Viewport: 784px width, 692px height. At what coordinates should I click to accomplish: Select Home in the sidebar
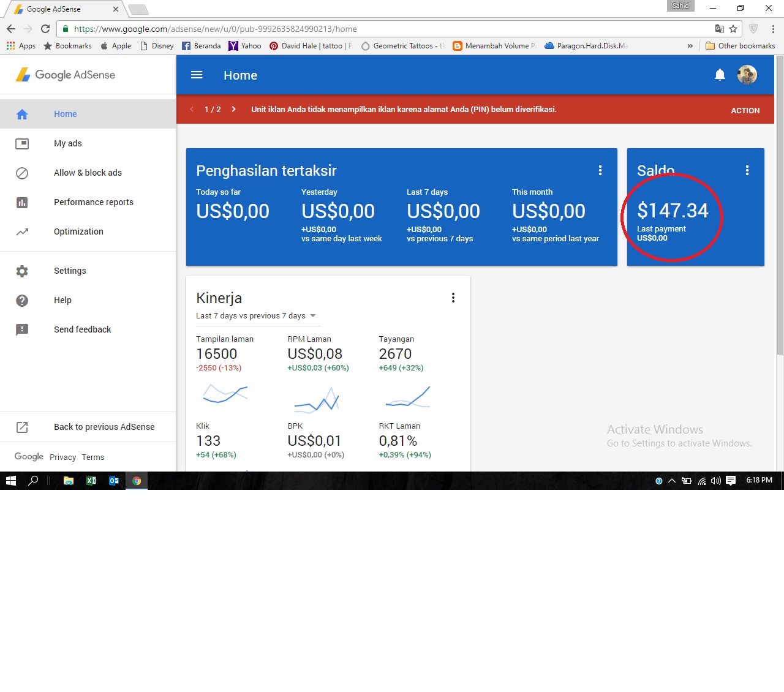point(88,114)
